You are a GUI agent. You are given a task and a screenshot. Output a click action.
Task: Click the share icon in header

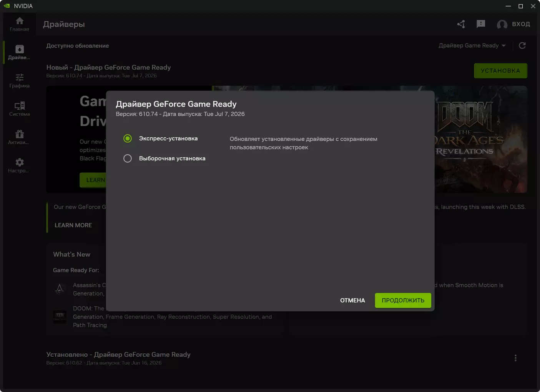click(x=461, y=24)
